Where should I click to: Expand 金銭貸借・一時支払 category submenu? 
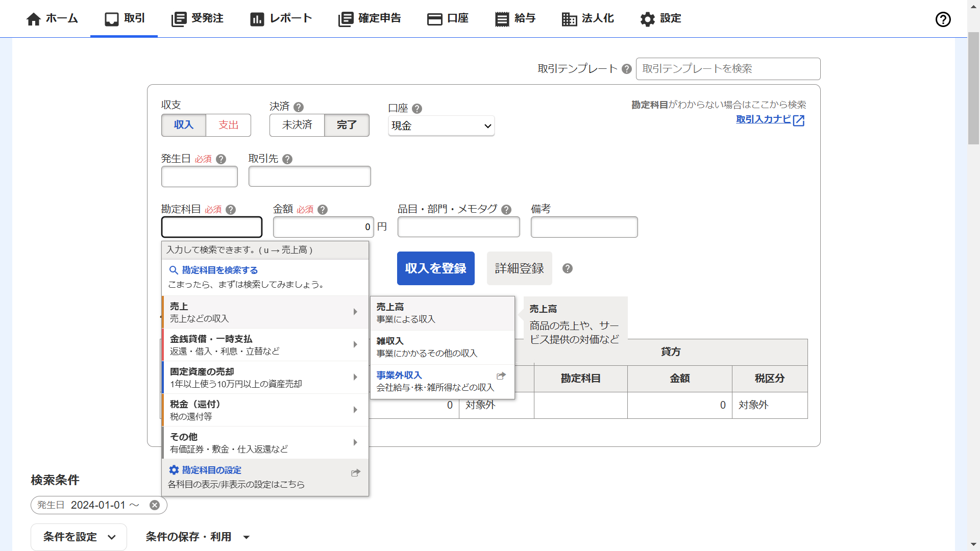(x=264, y=345)
